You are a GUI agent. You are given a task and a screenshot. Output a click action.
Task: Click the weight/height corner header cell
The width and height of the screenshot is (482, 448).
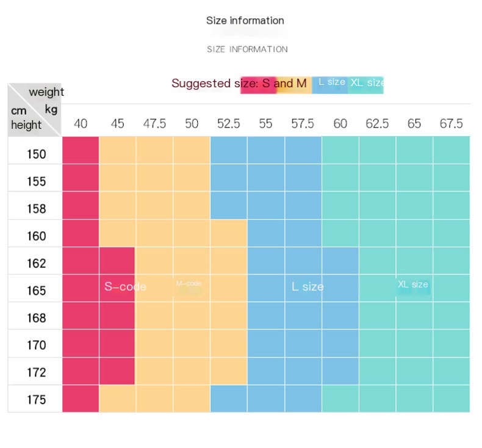tap(34, 109)
